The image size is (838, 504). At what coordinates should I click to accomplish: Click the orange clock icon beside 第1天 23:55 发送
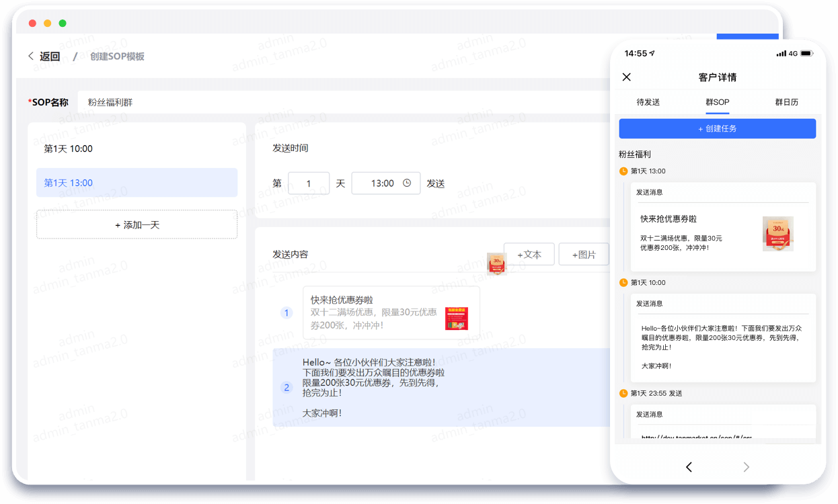coord(622,393)
